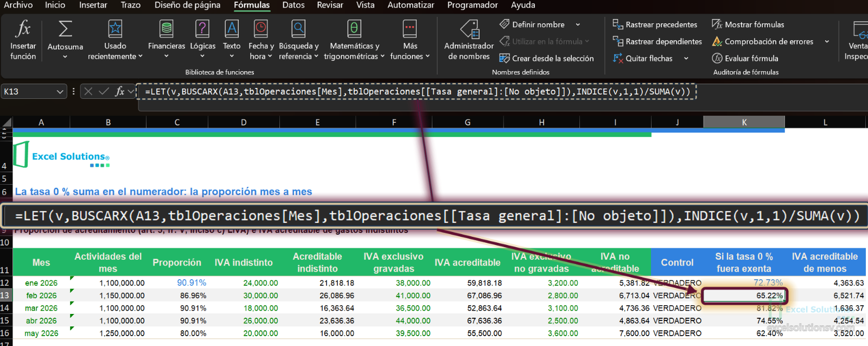Click Comprobación de errores
This screenshot has width=868, height=346.
(762, 41)
